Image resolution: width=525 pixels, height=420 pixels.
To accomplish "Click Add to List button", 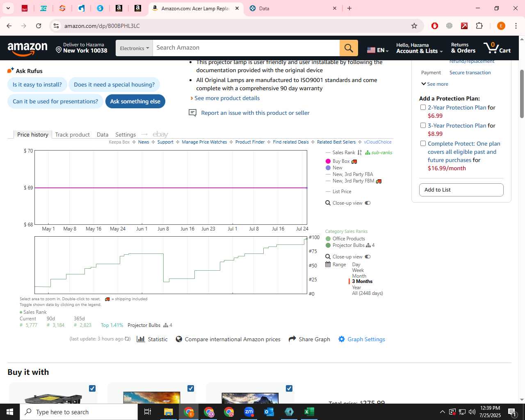I will [x=461, y=190].
